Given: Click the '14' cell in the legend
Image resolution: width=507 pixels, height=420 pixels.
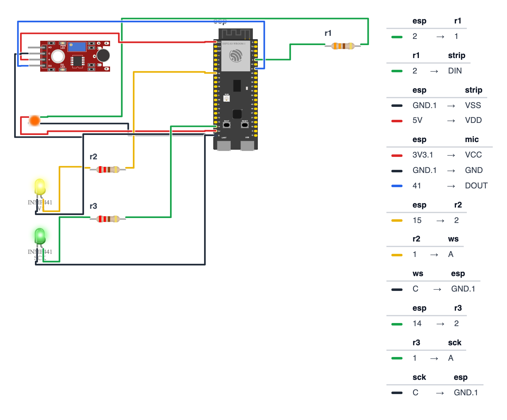Looking at the screenshot, I should 417,323.
